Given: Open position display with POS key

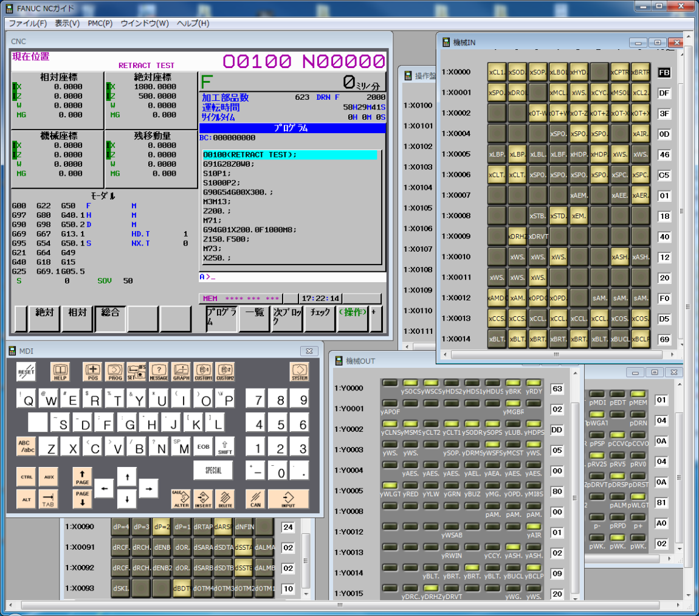Looking at the screenshot, I should coord(93,370).
